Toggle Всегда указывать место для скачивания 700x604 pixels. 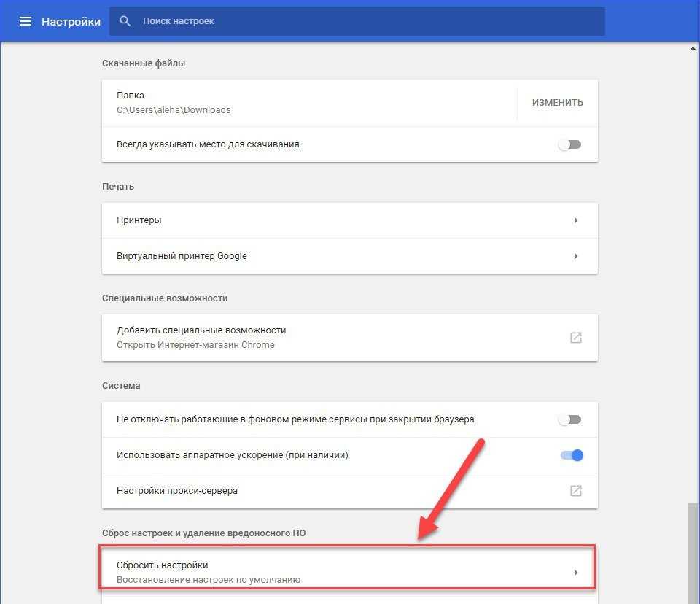570,144
